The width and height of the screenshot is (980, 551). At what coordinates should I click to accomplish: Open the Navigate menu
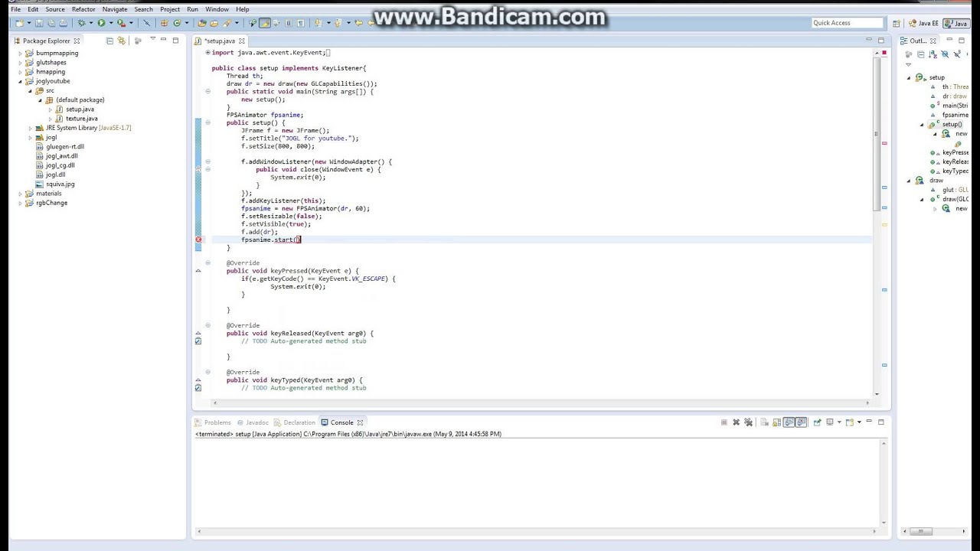pyautogui.click(x=115, y=9)
